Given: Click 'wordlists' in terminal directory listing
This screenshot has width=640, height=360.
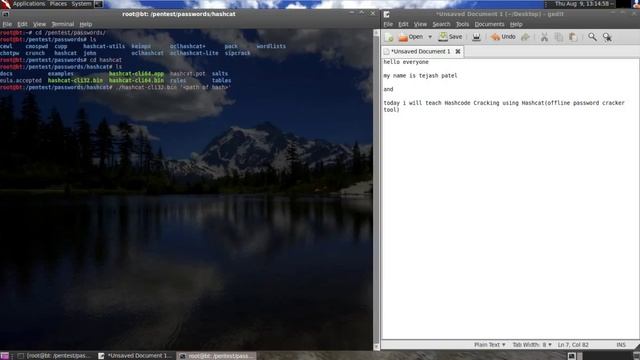Looking at the screenshot, I should (x=271, y=46).
